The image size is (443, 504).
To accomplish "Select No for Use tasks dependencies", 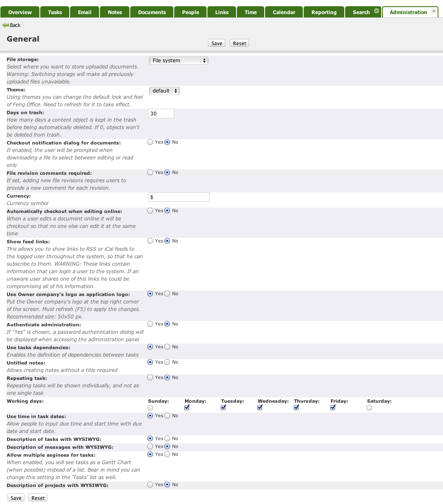I will pos(167,347).
